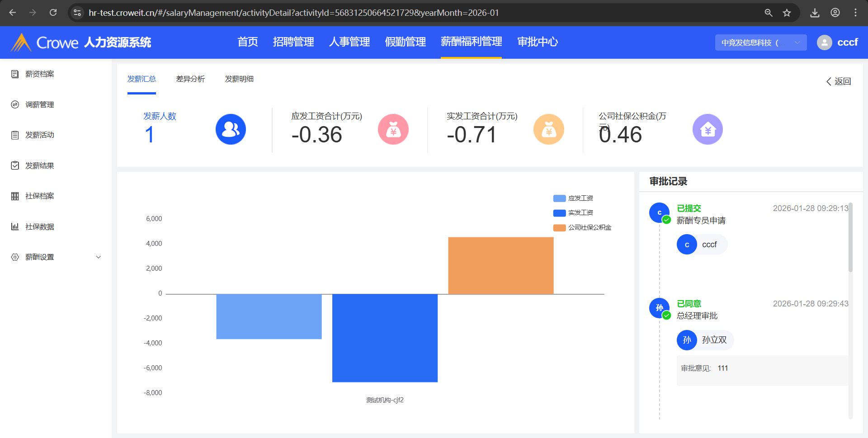This screenshot has width=868, height=438.
Task: Toggle 应发工资 series in chart legend
Action: tap(573, 198)
